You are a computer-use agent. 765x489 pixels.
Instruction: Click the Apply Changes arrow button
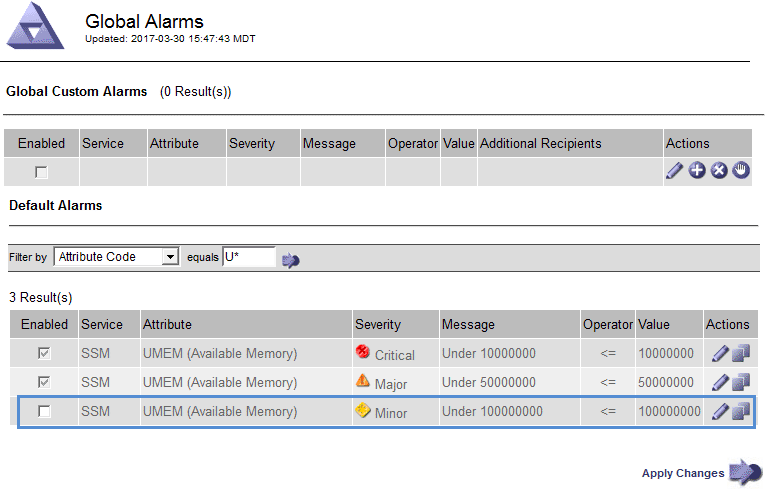745,473
